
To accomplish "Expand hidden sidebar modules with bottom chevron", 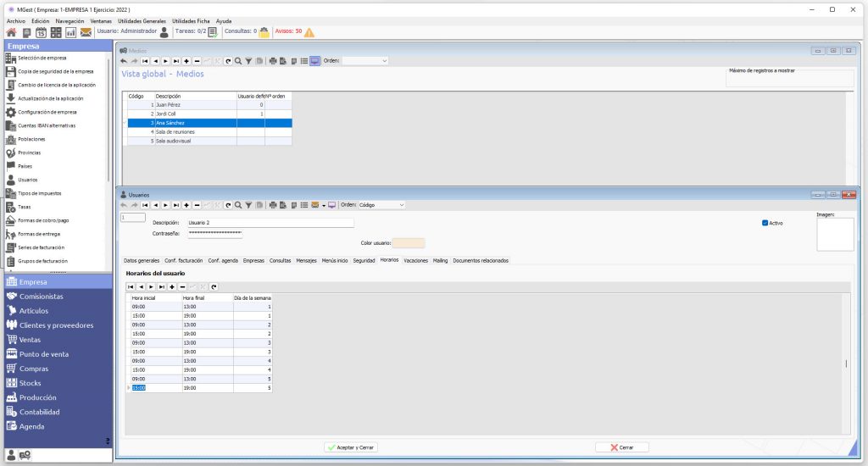I will [108, 441].
